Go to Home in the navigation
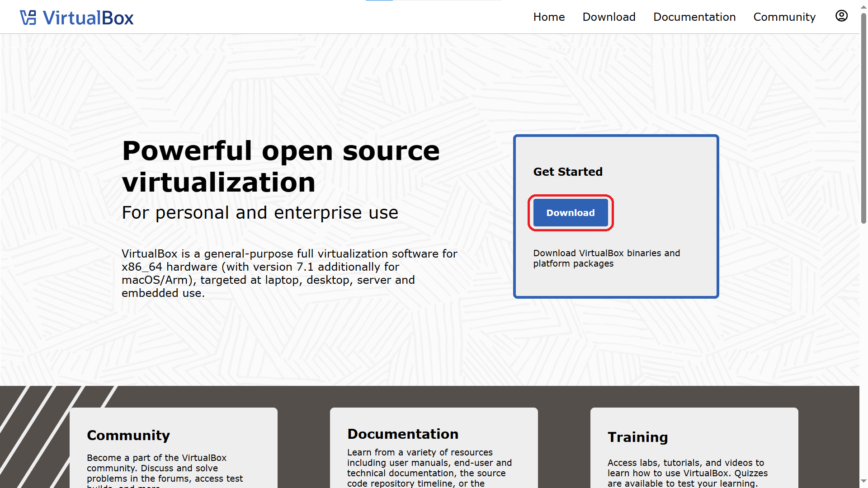The height and width of the screenshot is (488, 868). tap(549, 17)
